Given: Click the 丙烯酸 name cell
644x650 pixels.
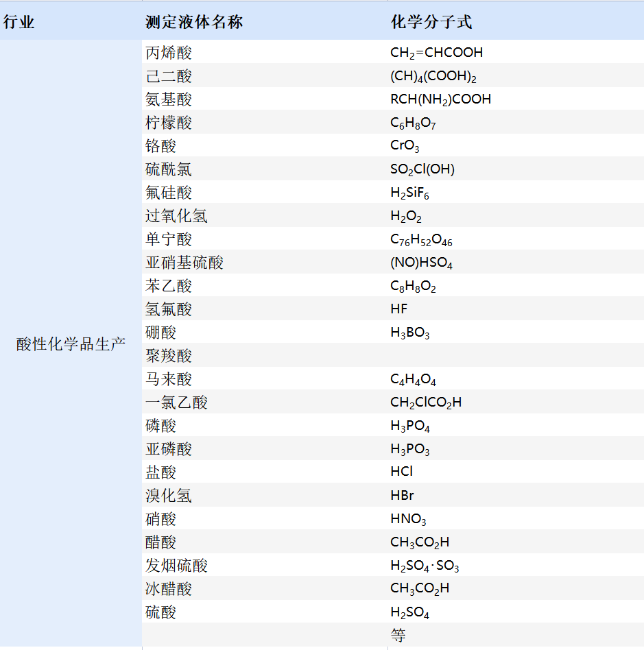Looking at the screenshot, I should tap(169, 53).
